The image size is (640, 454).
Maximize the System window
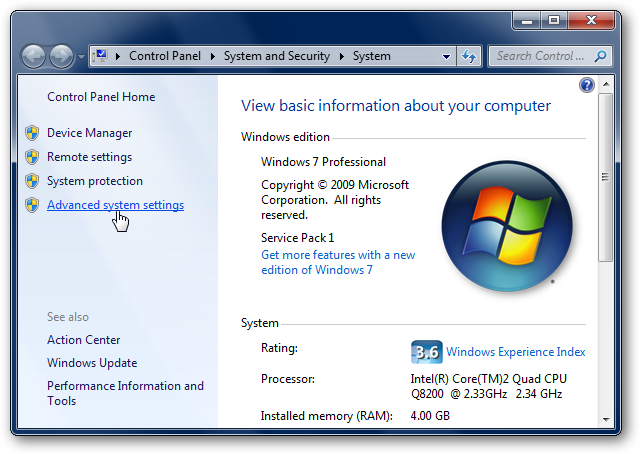[554, 20]
